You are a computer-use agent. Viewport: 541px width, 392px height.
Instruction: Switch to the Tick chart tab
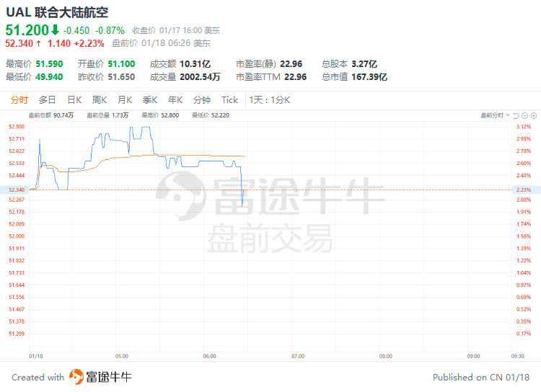[230, 100]
